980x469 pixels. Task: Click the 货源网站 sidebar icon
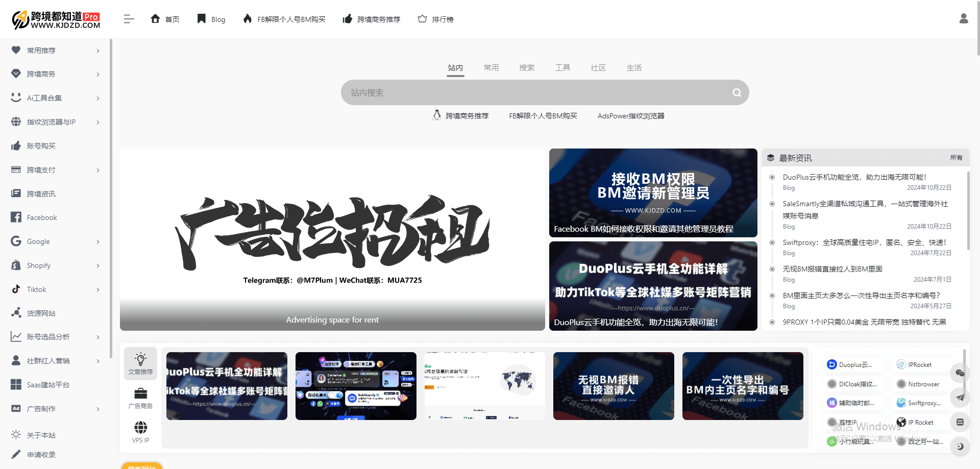pos(16,313)
